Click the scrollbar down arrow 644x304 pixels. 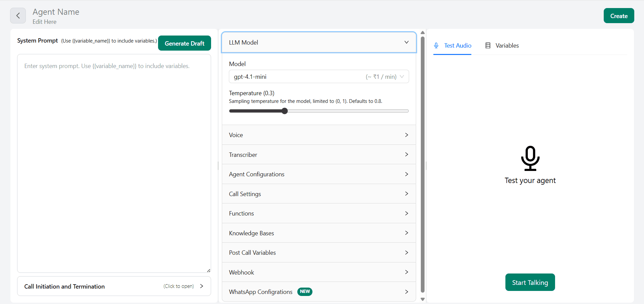click(x=423, y=299)
